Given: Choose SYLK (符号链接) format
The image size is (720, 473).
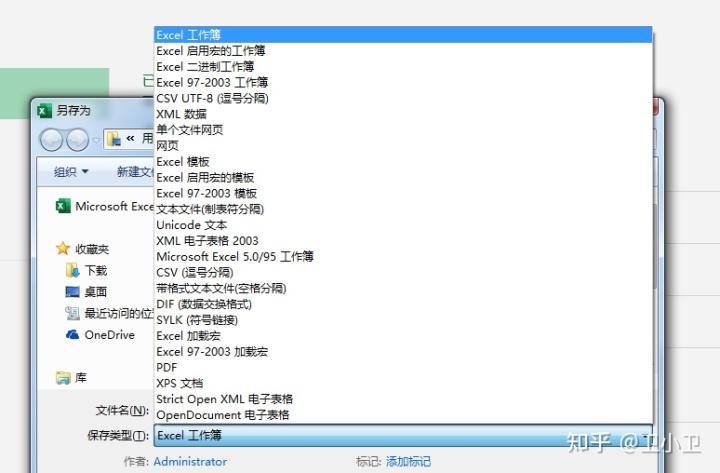Looking at the screenshot, I should pos(403,320).
